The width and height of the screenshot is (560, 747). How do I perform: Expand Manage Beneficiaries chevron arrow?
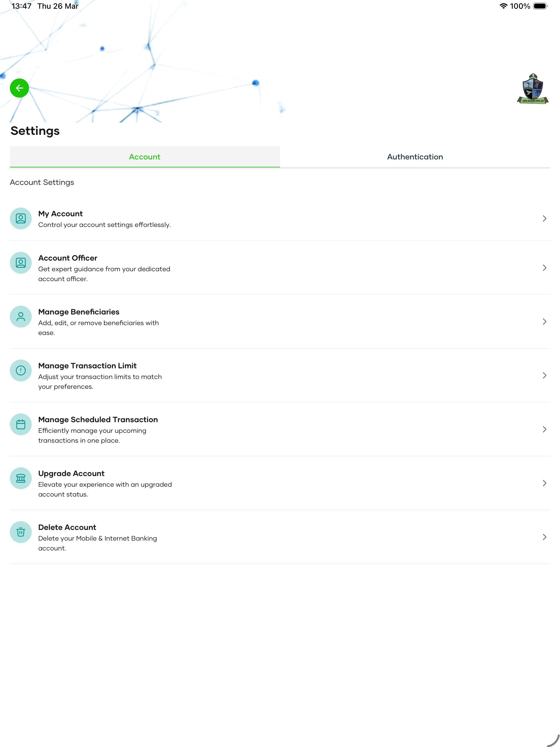(544, 322)
